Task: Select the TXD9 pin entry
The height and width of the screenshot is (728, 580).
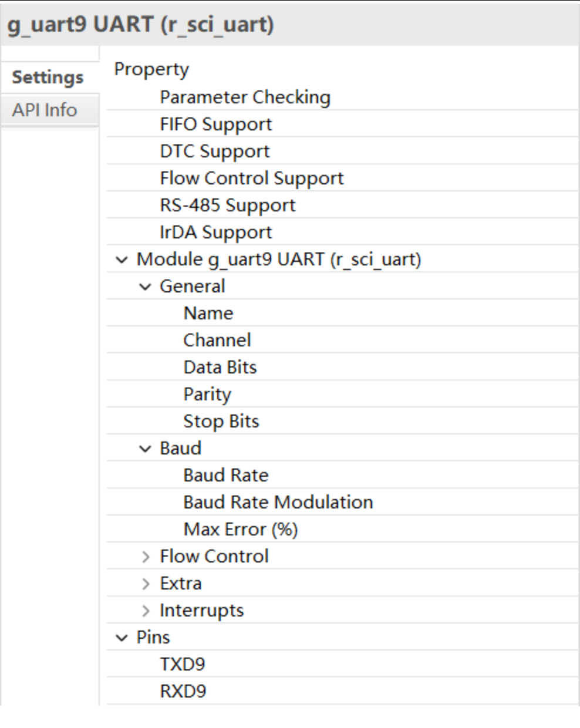Action: [342, 664]
